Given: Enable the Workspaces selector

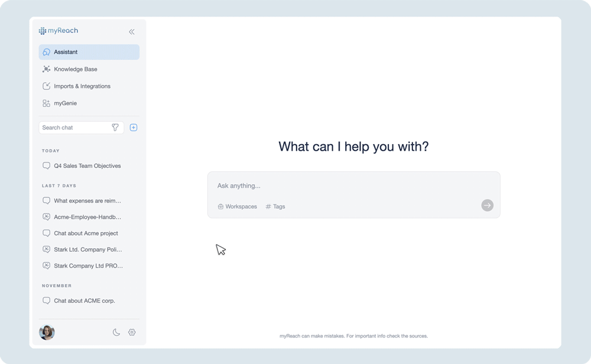Looking at the screenshot, I should 236,206.
